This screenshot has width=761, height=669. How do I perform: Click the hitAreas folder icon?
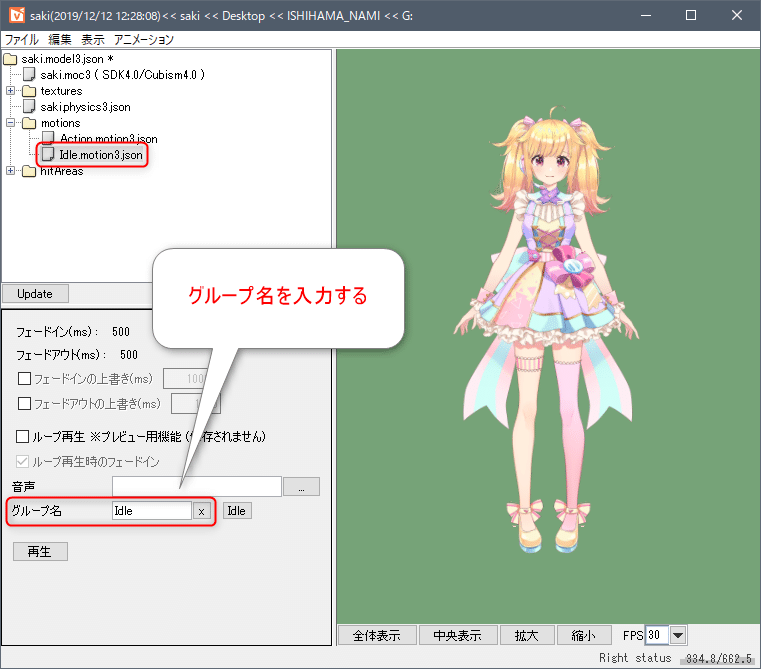(x=29, y=171)
